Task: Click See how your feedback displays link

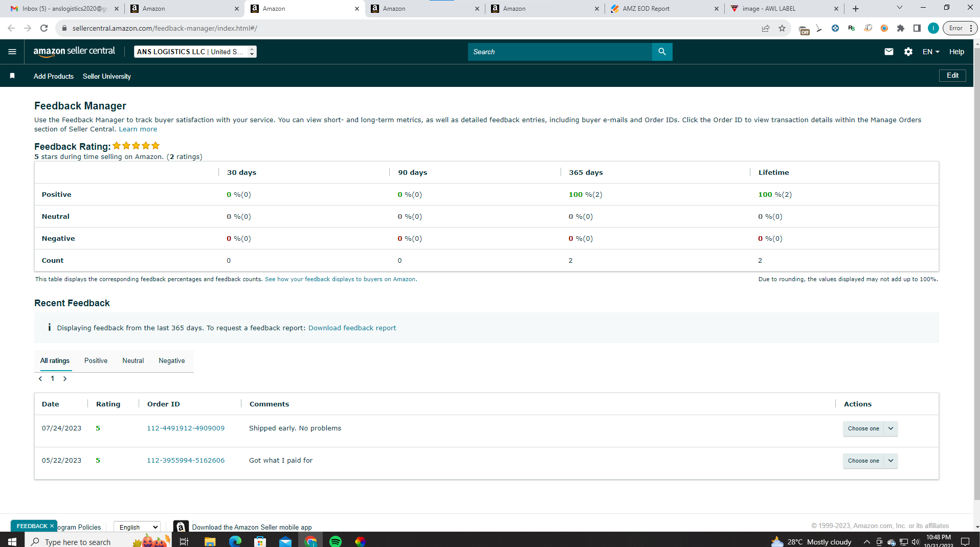Action: point(341,279)
